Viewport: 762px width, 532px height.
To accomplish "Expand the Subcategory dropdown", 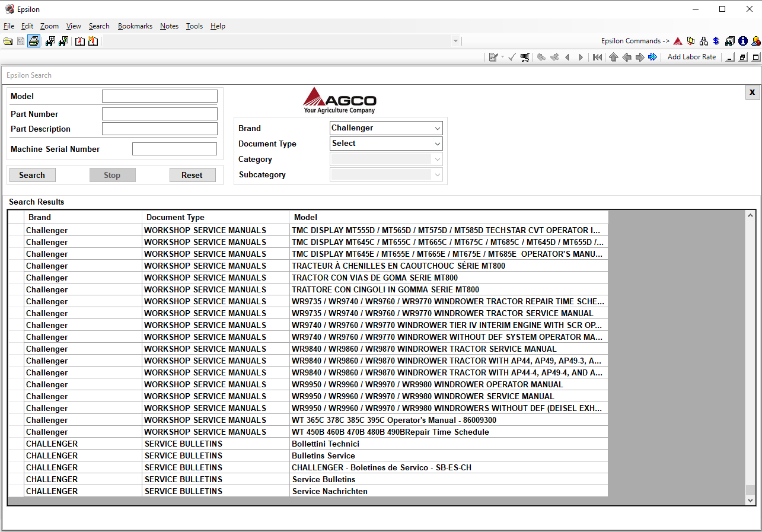I will 438,174.
